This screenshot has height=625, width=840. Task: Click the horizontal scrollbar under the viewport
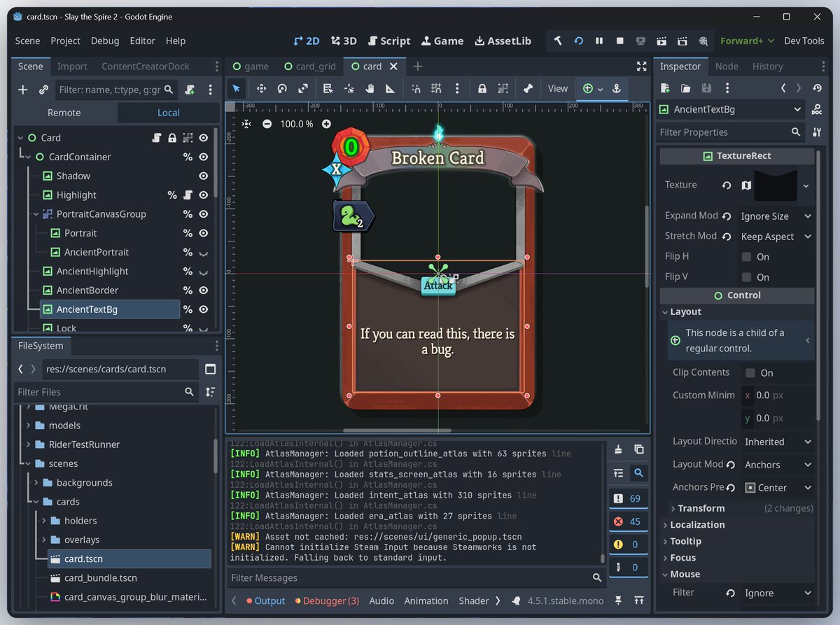[397, 430]
